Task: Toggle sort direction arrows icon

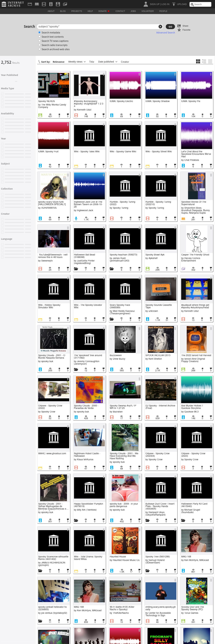Action: point(39,62)
